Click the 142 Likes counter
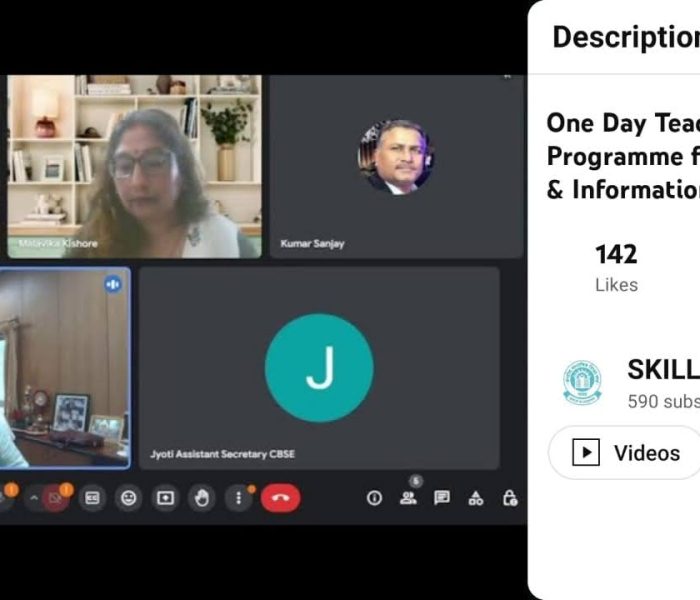 coord(617,267)
